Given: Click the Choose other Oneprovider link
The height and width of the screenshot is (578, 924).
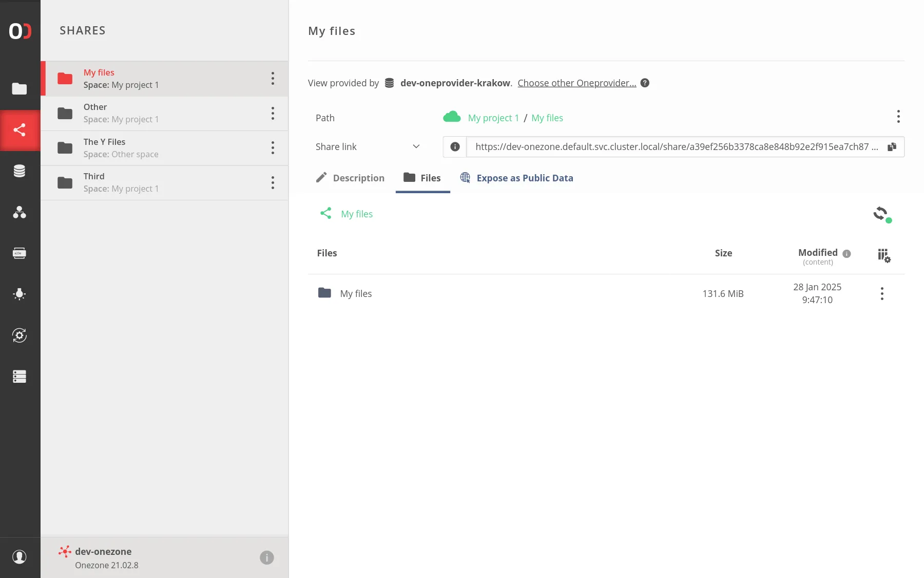Looking at the screenshot, I should click(576, 83).
